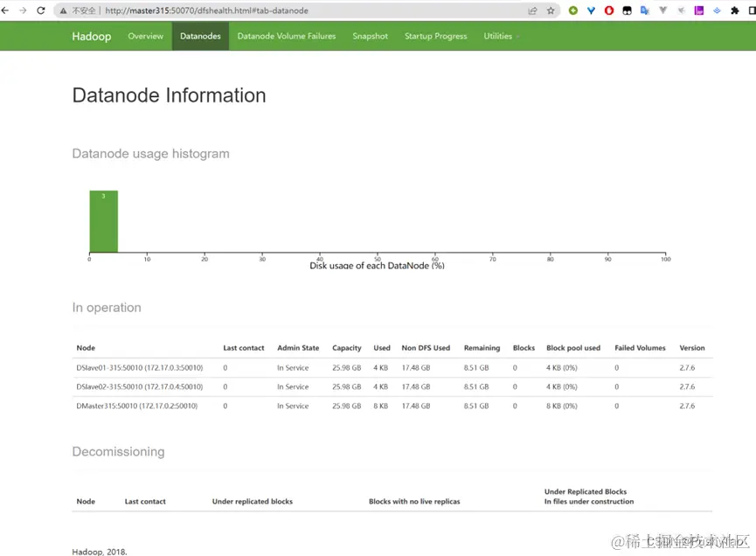Open the Tampermonkey black square extension icon
Viewport: 756px width, 556px height.
(x=627, y=10)
